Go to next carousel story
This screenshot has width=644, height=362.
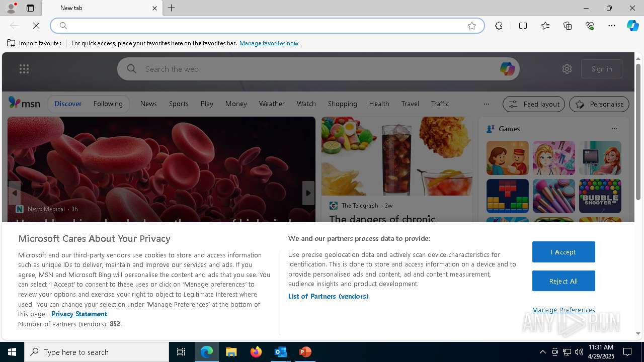point(308,193)
